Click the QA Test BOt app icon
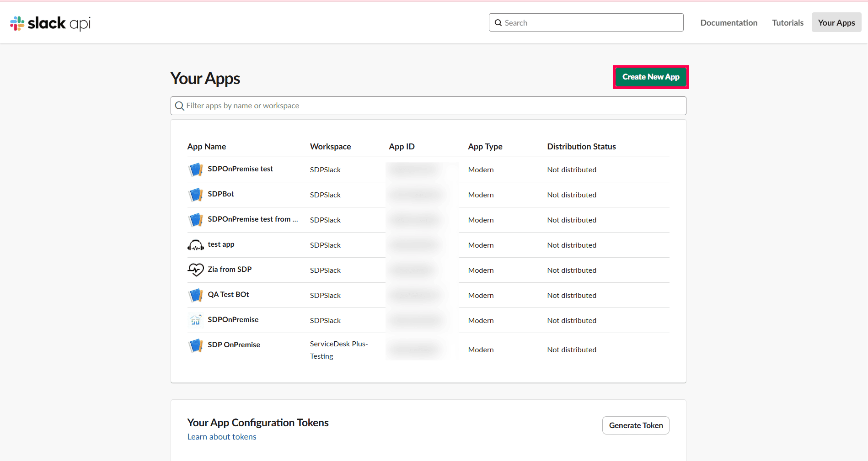This screenshot has height=461, width=868. pos(196,295)
